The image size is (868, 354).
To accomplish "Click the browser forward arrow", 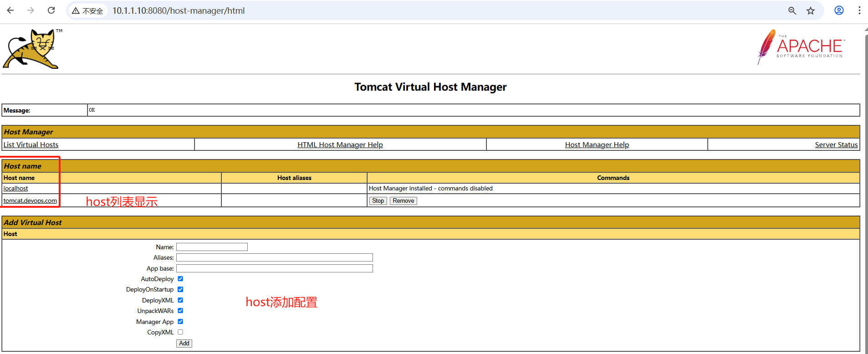I will pos(31,10).
